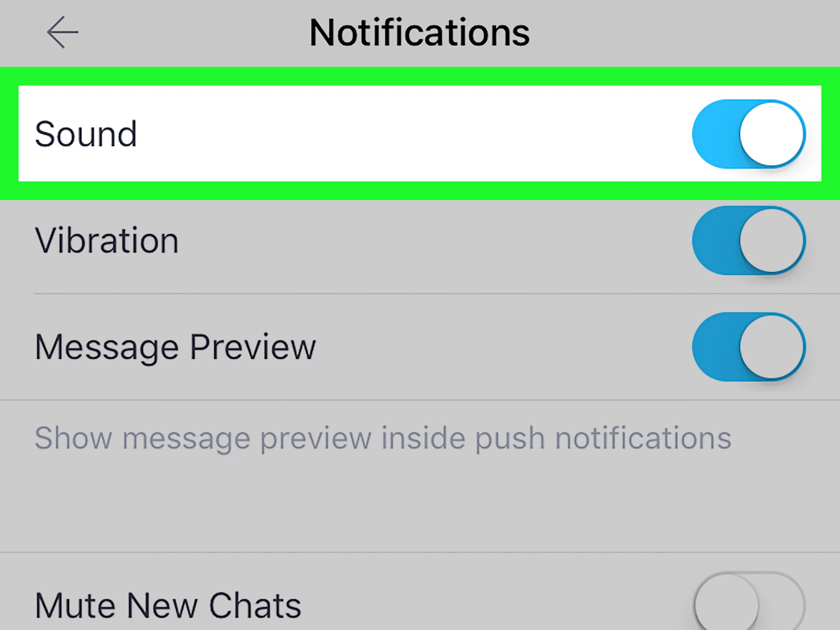This screenshot has height=630, width=840.
Task: Select the Vibration settings row
Action: [x=420, y=240]
